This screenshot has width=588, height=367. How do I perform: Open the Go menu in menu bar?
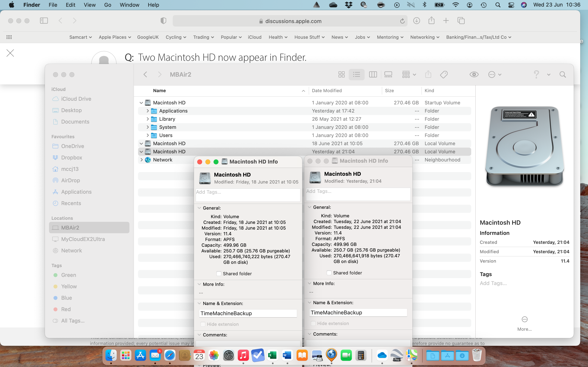(107, 5)
